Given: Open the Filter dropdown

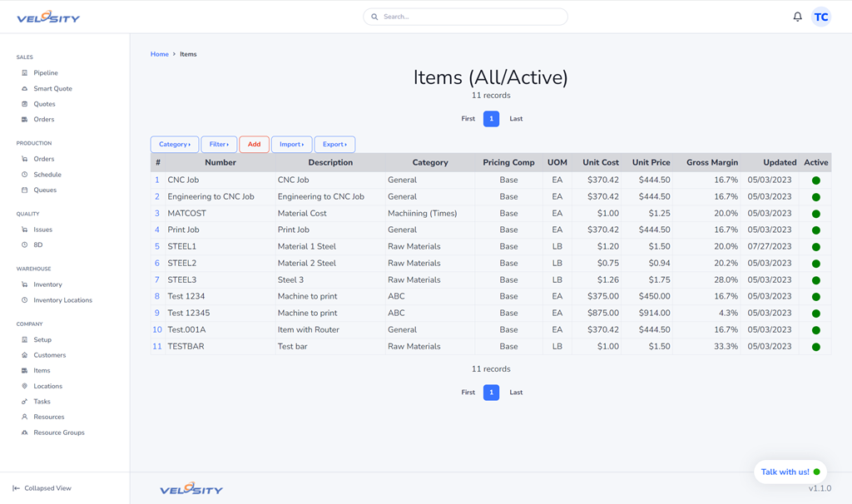Looking at the screenshot, I should coord(219,145).
